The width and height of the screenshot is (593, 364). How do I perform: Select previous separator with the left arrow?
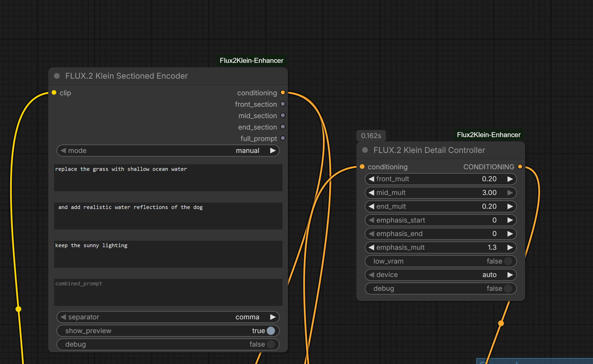pyautogui.click(x=63, y=317)
